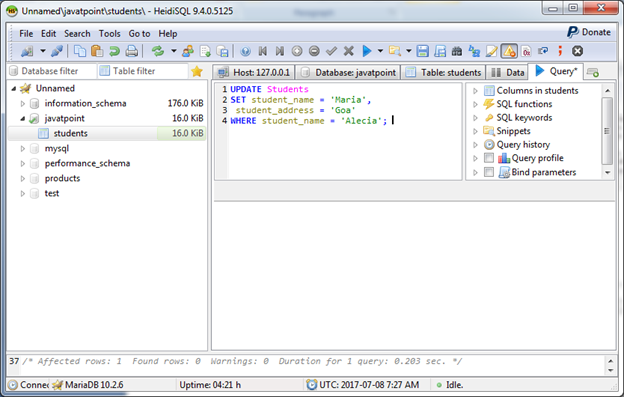Go to first row icon

(x=263, y=51)
